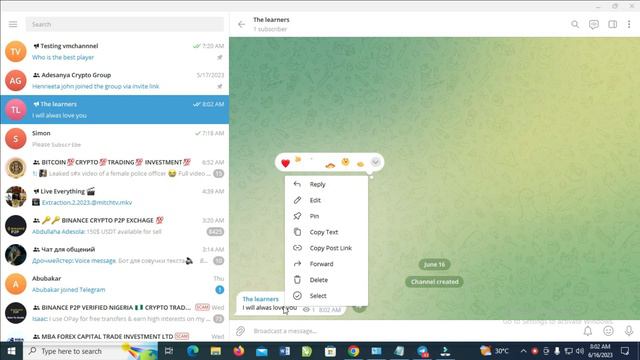This screenshot has height=360, width=640.
Task: Open File Explorer from taskbar
Action: click(x=216, y=351)
